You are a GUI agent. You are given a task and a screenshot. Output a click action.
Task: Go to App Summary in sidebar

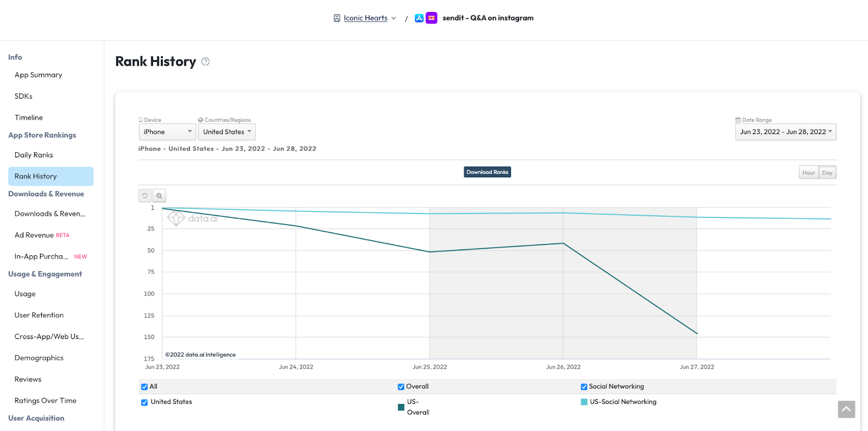[x=39, y=75]
